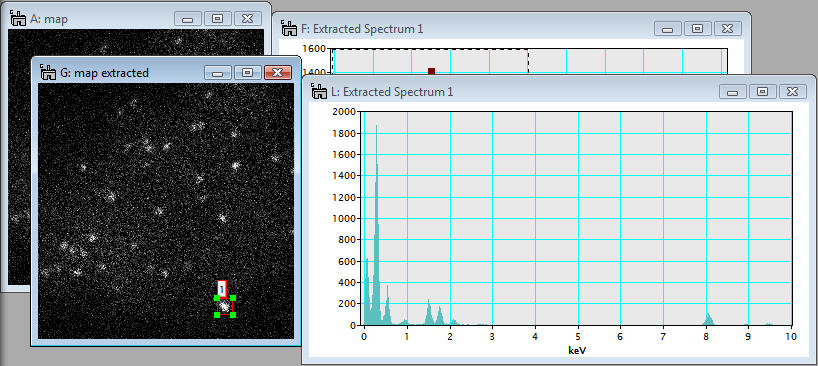Image resolution: width=818 pixels, height=366 pixels.
Task: Select the bottom-right green handle of region 1
Action: tap(233, 314)
